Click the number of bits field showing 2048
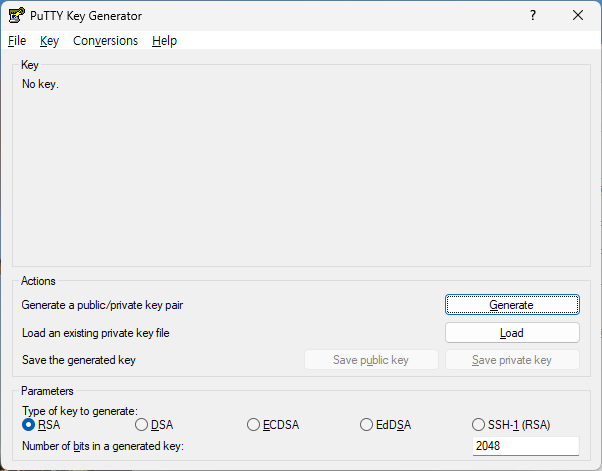 tap(526, 446)
